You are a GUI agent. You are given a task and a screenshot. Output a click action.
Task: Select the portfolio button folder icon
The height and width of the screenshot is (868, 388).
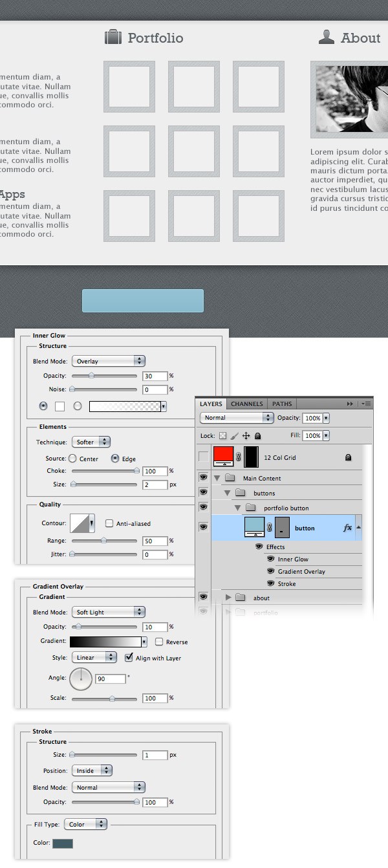click(x=252, y=508)
